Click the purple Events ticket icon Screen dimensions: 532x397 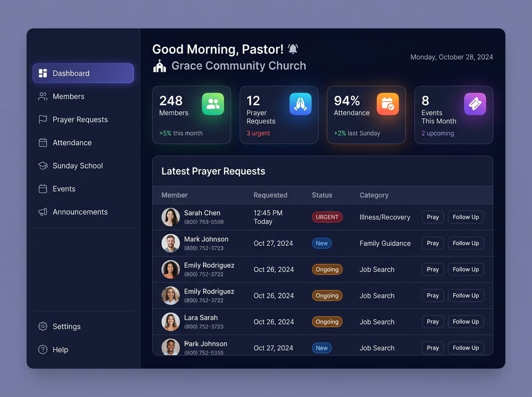click(475, 104)
